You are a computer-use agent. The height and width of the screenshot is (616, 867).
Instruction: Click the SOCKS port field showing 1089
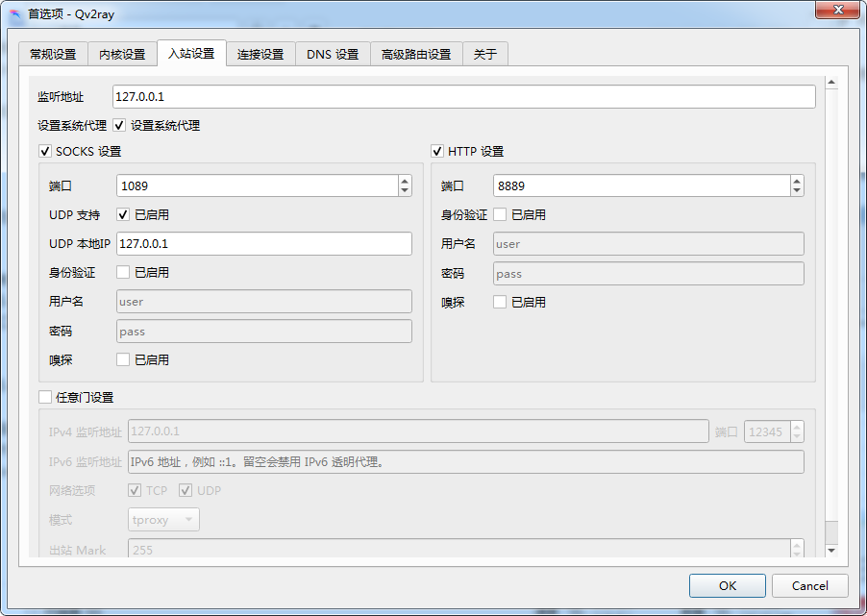pyautogui.click(x=257, y=185)
